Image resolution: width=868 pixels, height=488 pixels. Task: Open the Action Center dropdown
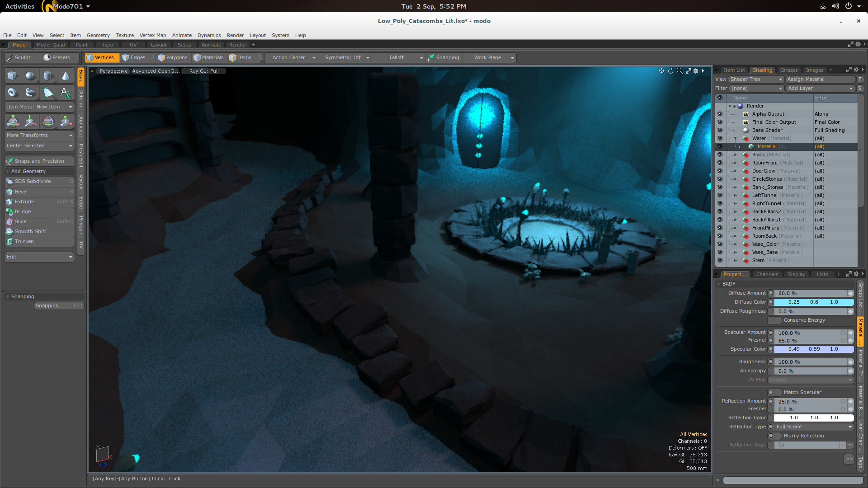tap(293, 58)
